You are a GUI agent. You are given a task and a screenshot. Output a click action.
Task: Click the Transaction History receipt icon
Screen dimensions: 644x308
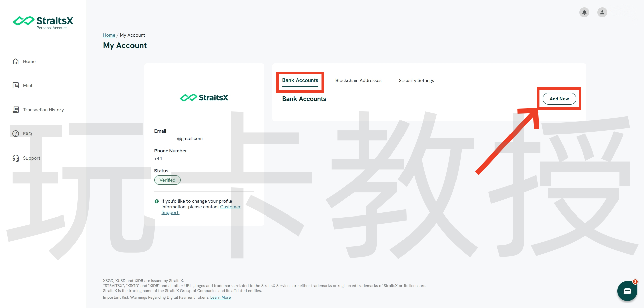(16, 110)
